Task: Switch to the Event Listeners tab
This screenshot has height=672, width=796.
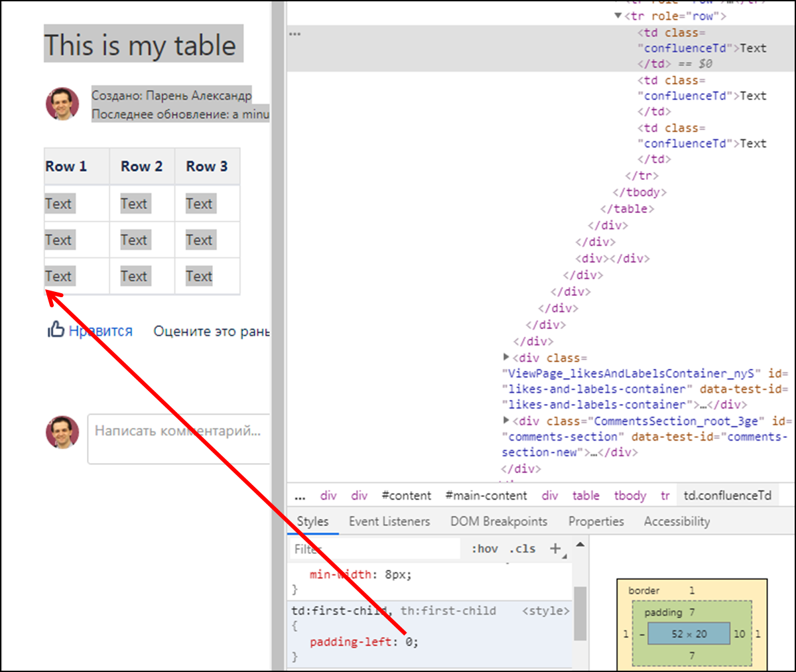Action: click(389, 521)
